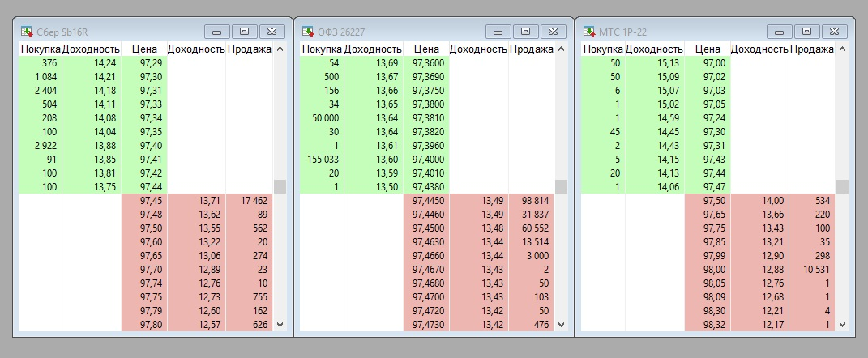
Task: Click sell volume 98 814 in ОФЗ 26227
Action: (535, 200)
